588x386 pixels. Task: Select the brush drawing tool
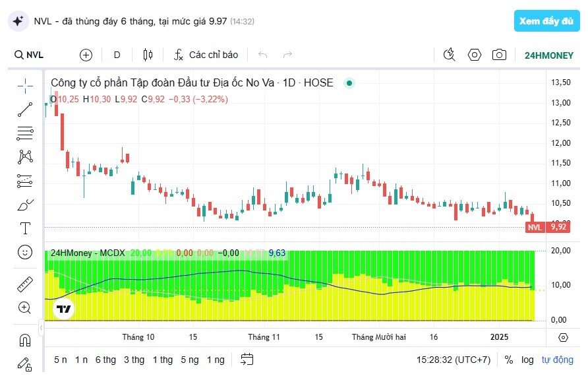coord(25,205)
